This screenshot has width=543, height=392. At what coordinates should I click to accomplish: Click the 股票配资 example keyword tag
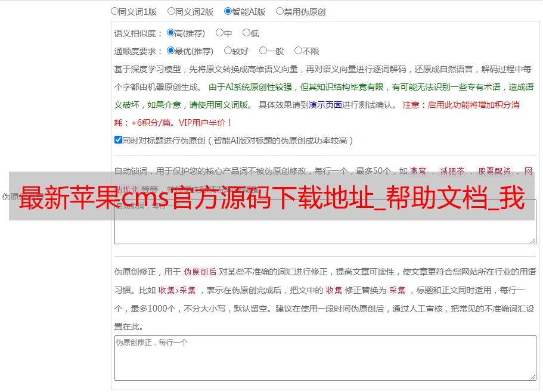(x=495, y=171)
